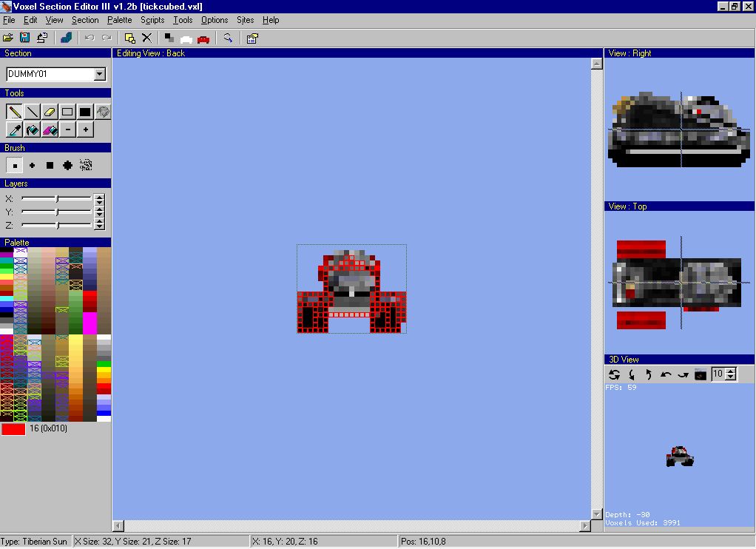756x549 pixels.
Task: Select the Pencil drawing tool
Action: pyautogui.click(x=13, y=112)
